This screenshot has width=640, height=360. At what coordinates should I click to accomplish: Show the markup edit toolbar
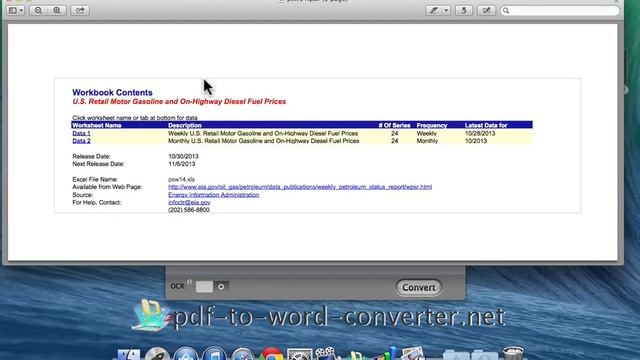tap(486, 10)
